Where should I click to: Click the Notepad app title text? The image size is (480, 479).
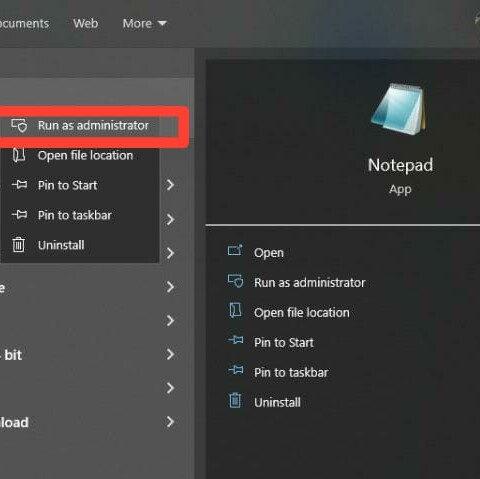400,165
